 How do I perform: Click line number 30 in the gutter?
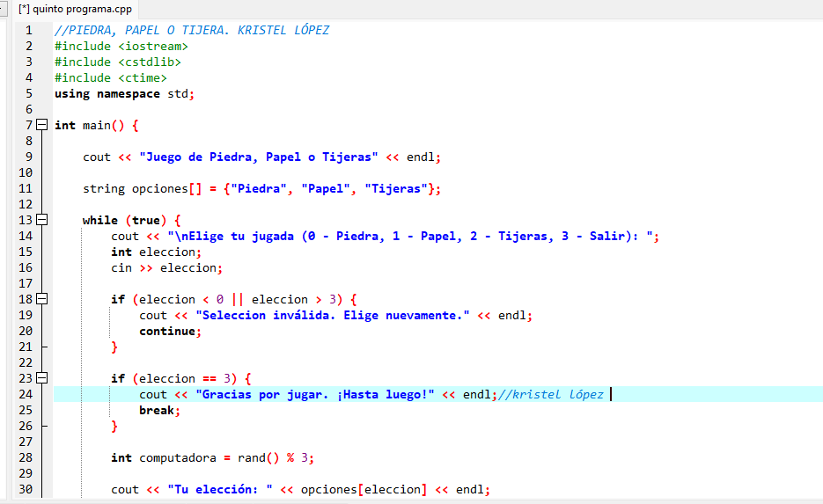(x=26, y=489)
